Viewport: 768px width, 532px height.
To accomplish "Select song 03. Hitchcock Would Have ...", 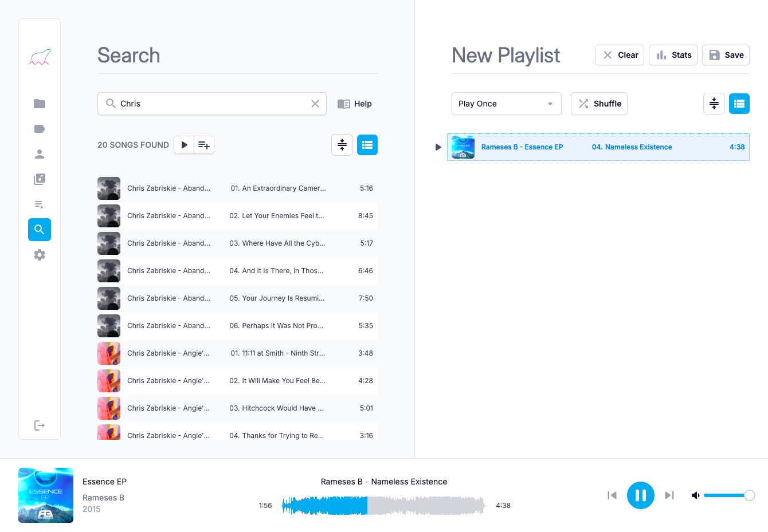I will pyautogui.click(x=237, y=408).
